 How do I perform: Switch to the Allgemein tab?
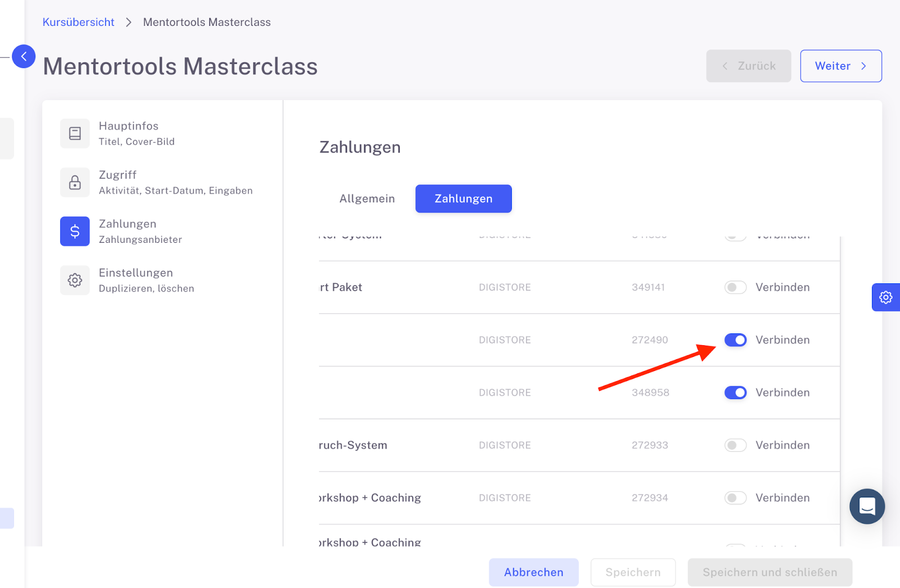[367, 198]
